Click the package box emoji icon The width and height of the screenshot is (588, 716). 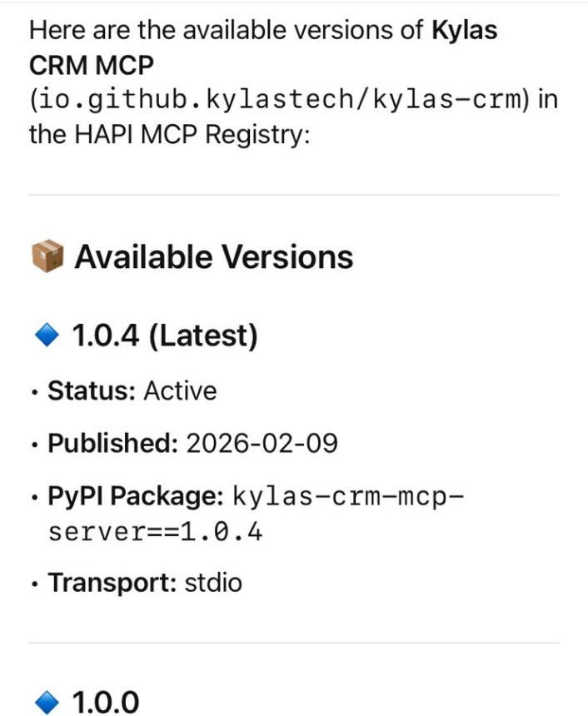(47, 258)
